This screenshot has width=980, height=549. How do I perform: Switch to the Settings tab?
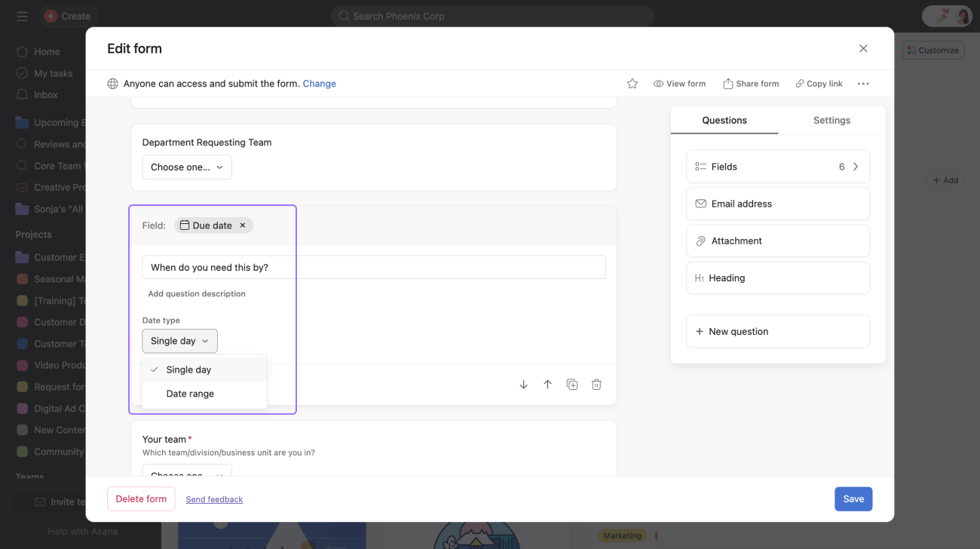click(x=831, y=121)
